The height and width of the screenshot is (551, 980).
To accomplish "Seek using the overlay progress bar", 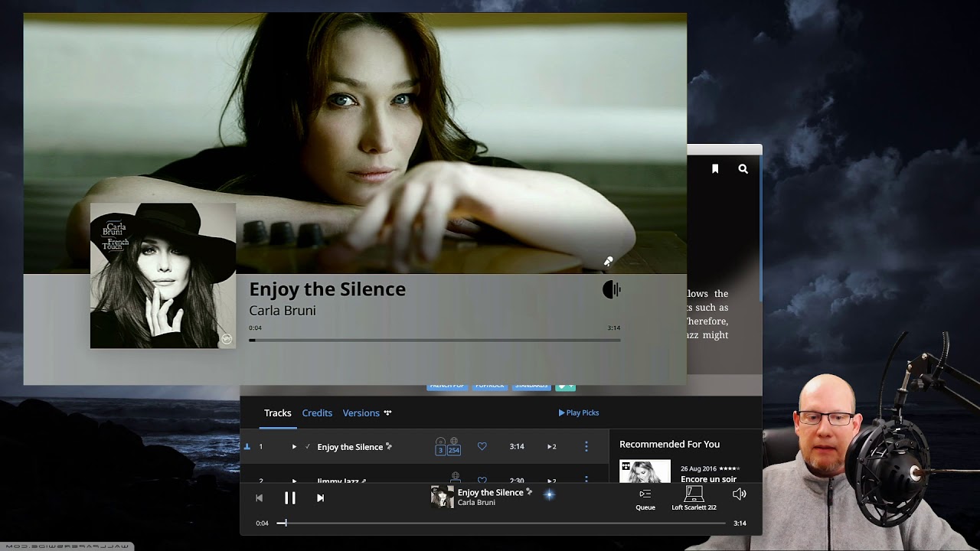I will click(434, 340).
